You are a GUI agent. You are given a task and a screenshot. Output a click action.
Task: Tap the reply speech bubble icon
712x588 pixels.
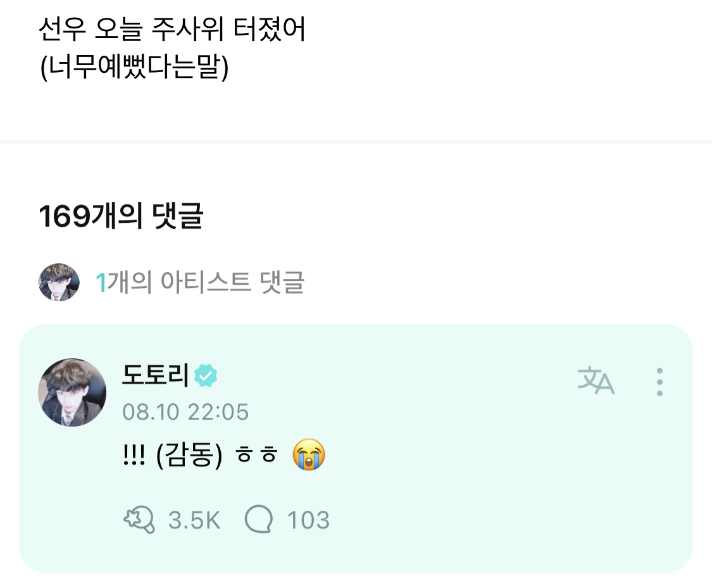tap(259, 520)
